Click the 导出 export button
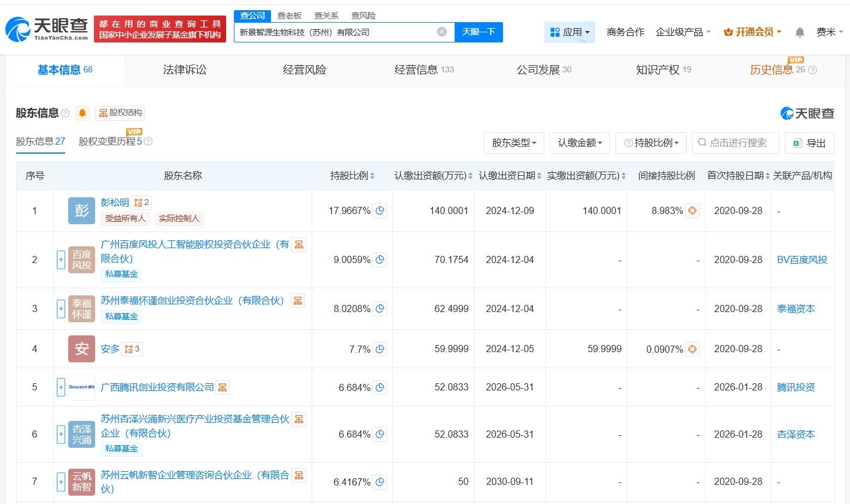Image resolution: width=850 pixels, height=504 pixels. pos(809,143)
